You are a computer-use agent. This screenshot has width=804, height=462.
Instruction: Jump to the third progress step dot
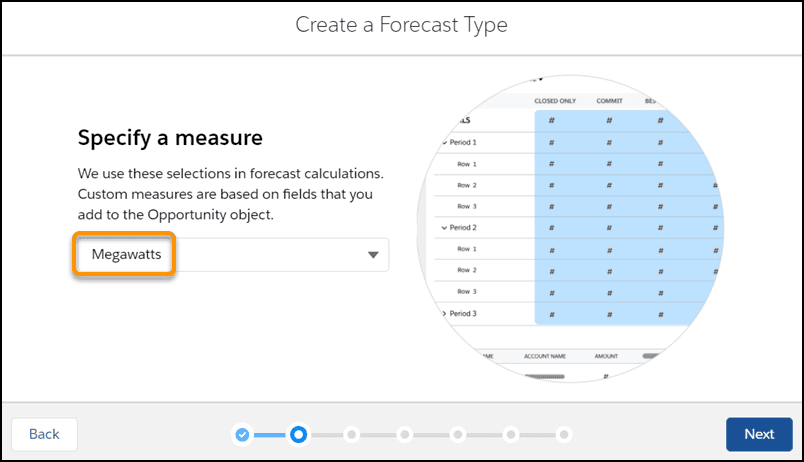[352, 435]
